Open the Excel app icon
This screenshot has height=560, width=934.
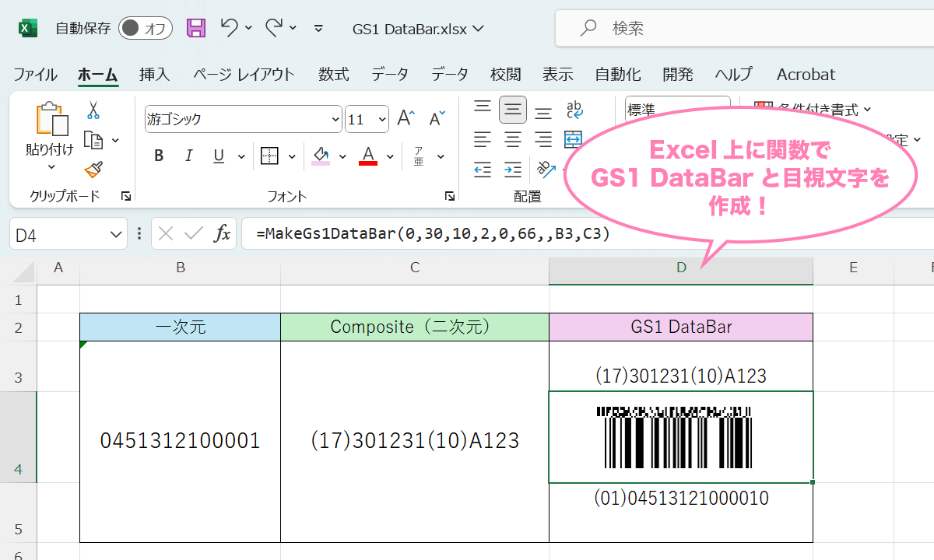pos(28,29)
